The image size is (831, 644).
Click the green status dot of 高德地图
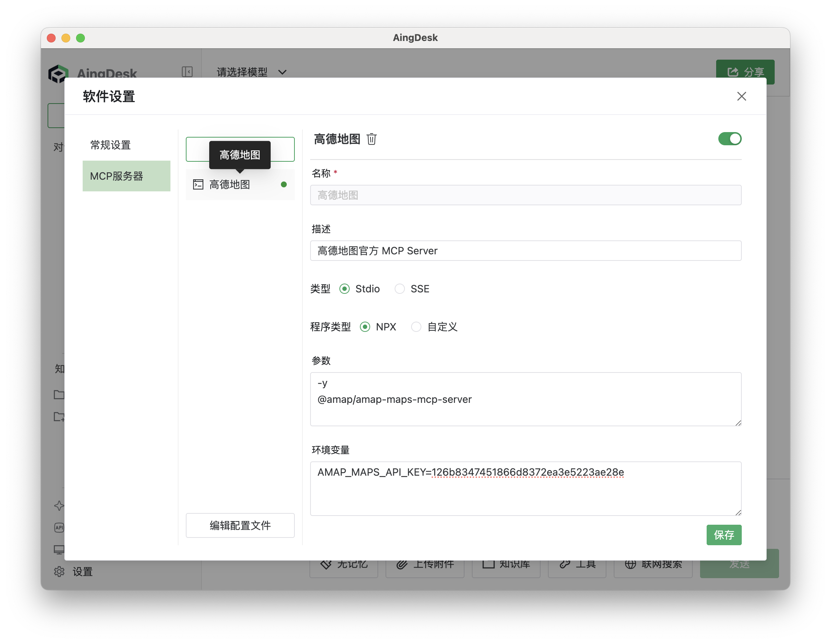(283, 184)
